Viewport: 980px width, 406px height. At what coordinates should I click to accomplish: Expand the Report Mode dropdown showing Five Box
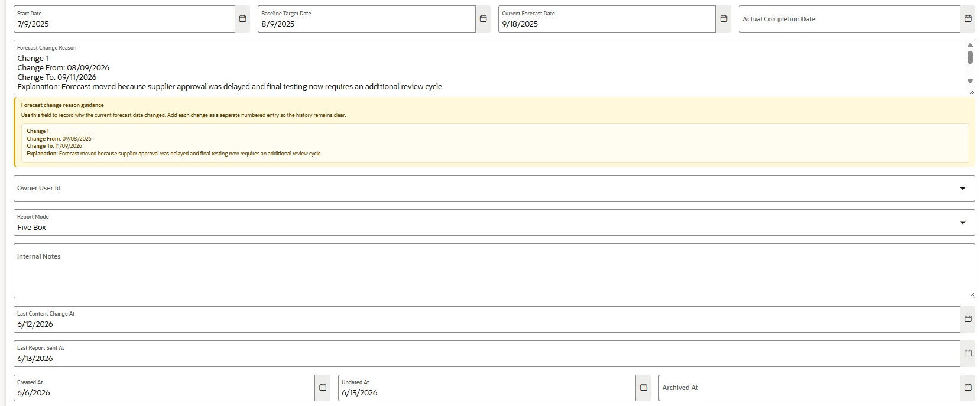[x=963, y=223]
